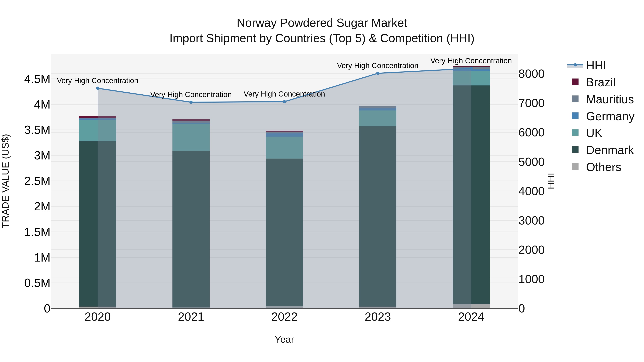Click the 2021 UK bar segment
The image size is (644, 362).
(x=191, y=137)
